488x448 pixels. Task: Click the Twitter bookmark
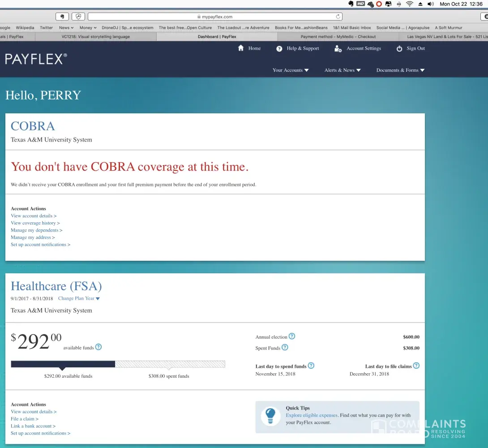(46, 28)
